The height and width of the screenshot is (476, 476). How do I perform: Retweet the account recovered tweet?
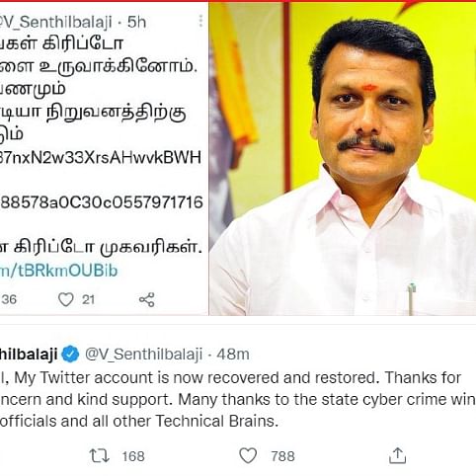pos(99,456)
